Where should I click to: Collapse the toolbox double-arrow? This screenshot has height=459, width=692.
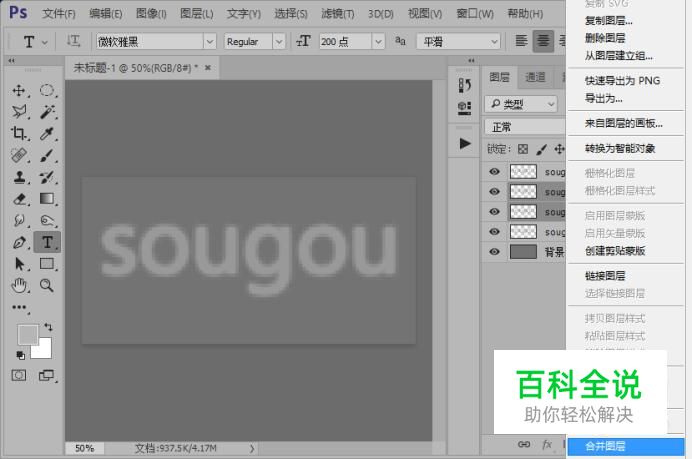click(x=11, y=60)
